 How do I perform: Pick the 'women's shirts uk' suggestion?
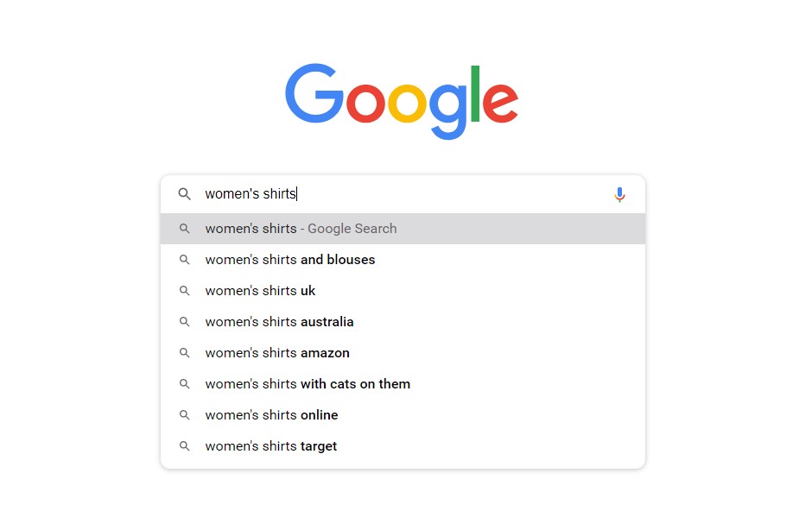pyautogui.click(x=403, y=291)
